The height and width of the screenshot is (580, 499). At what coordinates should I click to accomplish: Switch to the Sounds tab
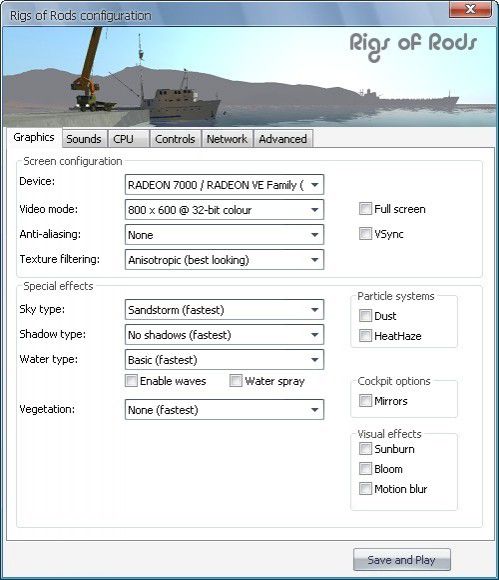click(84, 139)
